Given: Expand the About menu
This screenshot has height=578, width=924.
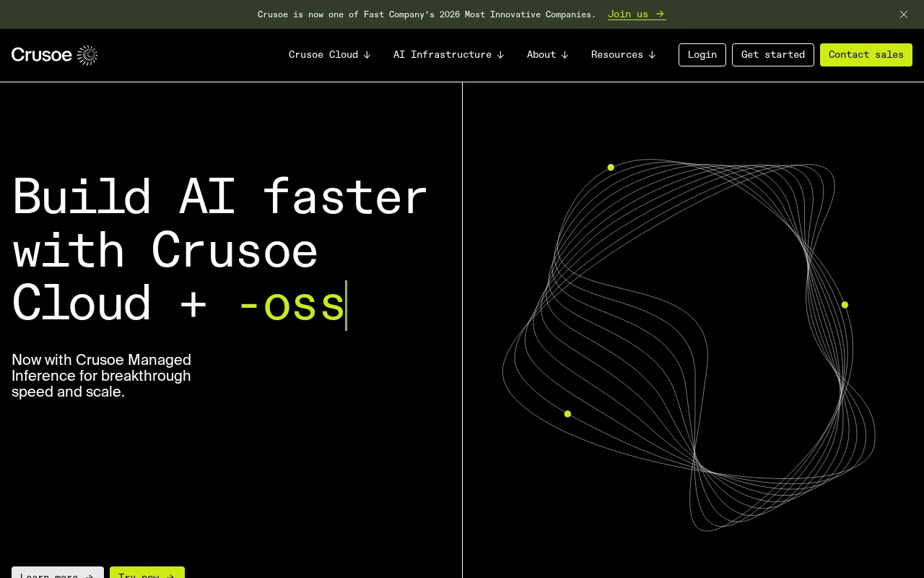Looking at the screenshot, I should [x=548, y=55].
